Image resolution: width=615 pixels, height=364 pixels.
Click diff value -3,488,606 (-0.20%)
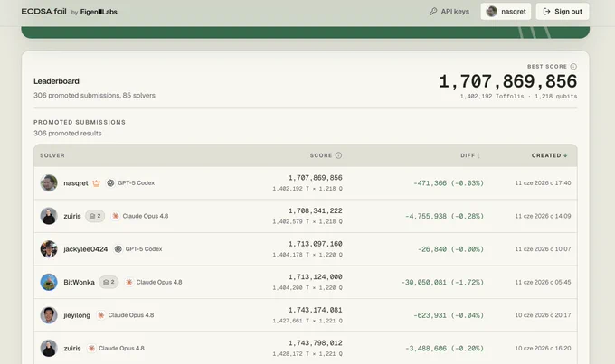[444, 349]
